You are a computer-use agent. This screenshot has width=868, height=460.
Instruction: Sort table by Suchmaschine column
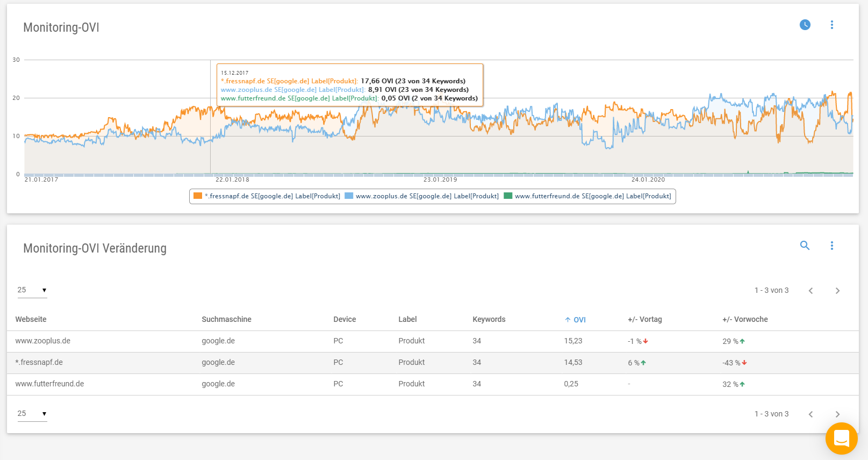[226, 319]
